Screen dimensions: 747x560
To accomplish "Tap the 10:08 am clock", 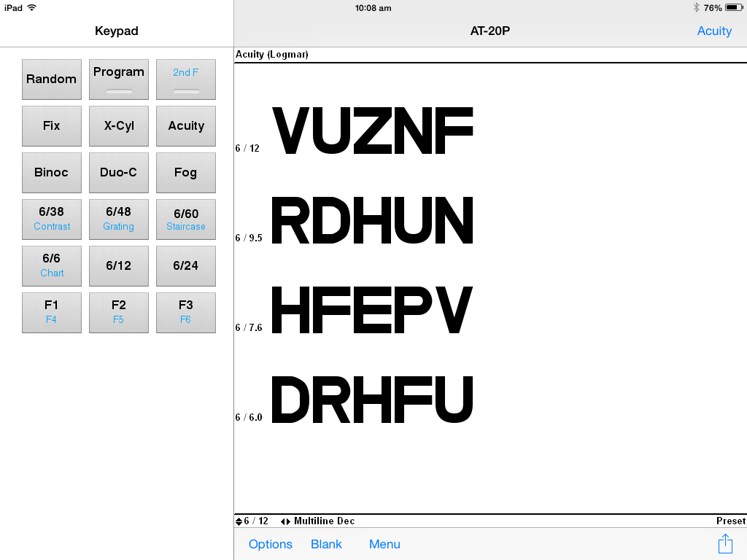I will pos(373,8).
